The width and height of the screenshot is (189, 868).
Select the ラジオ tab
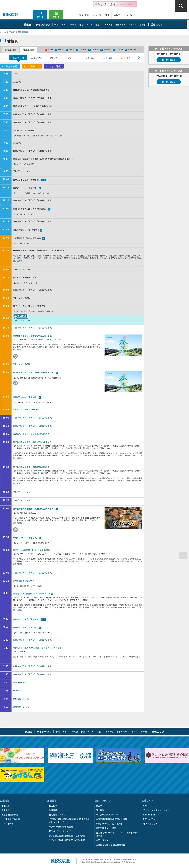56,15
